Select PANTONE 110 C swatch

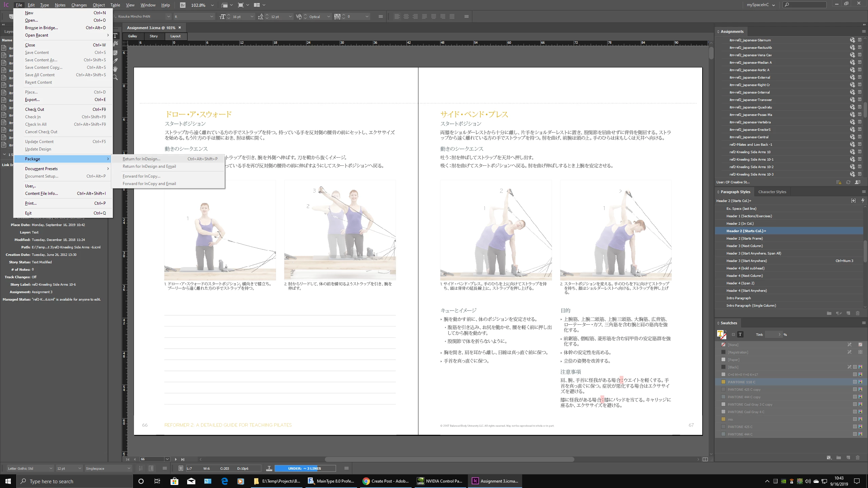[741, 382]
